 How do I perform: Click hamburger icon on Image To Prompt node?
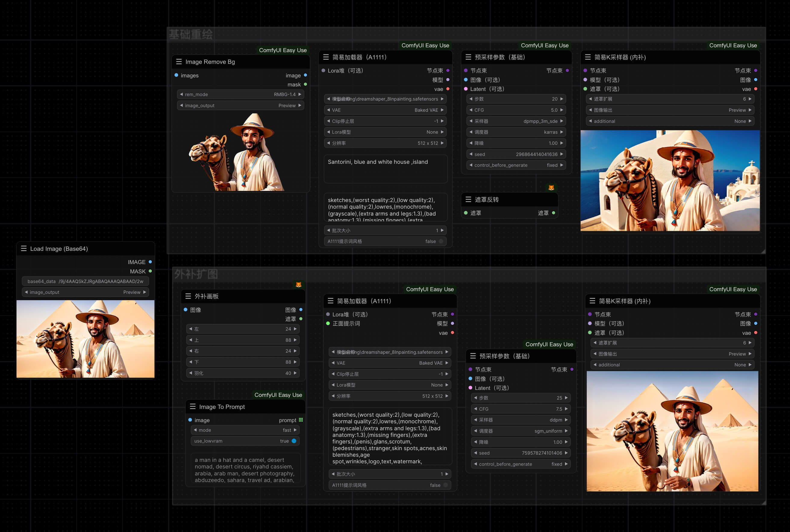point(193,406)
